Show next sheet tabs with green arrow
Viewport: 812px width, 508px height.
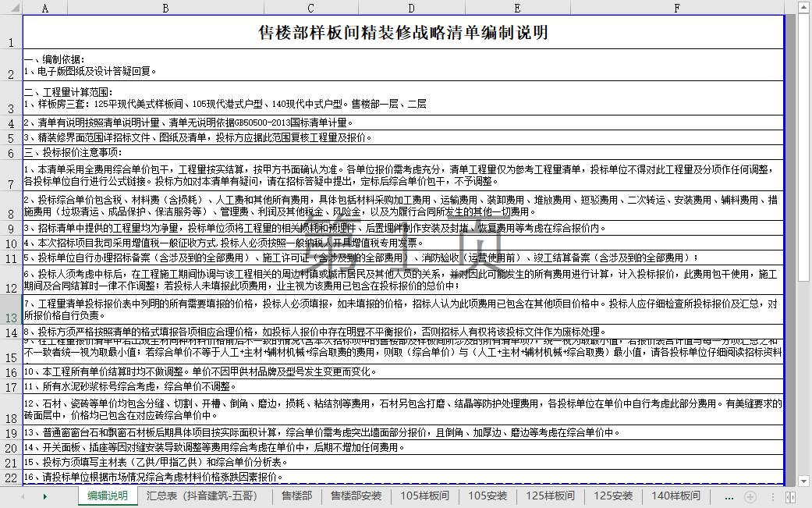[x=45, y=496]
